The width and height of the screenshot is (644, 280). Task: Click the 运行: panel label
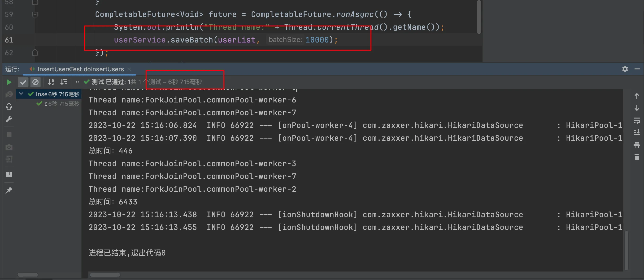(12, 69)
